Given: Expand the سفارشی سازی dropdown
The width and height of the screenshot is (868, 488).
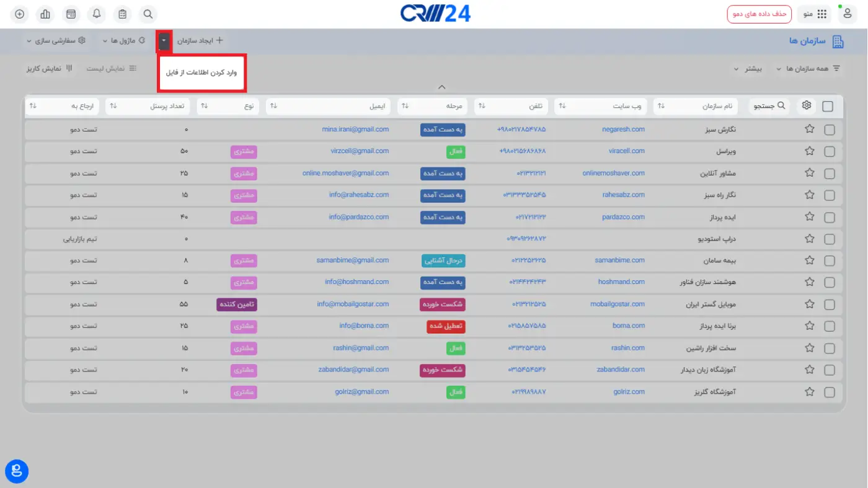Looking at the screenshot, I should click(x=56, y=41).
